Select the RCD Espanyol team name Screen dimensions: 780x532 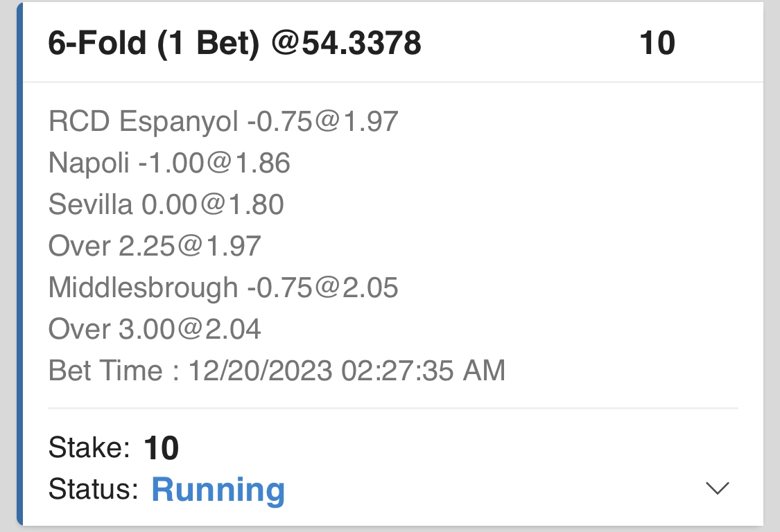pos(143,122)
